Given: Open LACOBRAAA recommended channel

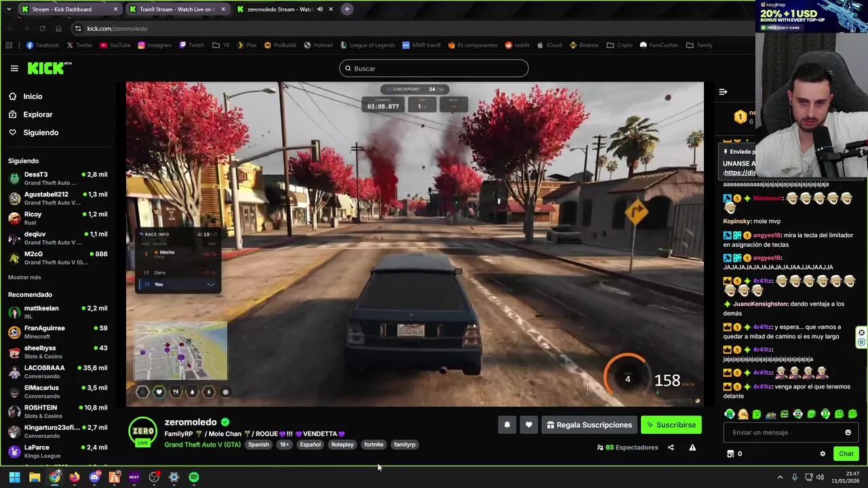Looking at the screenshot, I should click(x=58, y=371).
